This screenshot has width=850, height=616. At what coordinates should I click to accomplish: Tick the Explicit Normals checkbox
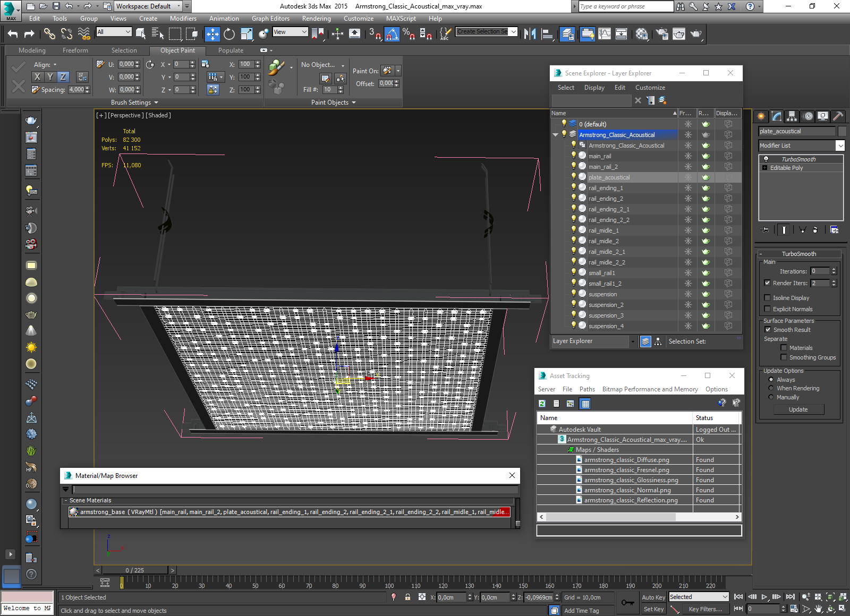click(767, 309)
